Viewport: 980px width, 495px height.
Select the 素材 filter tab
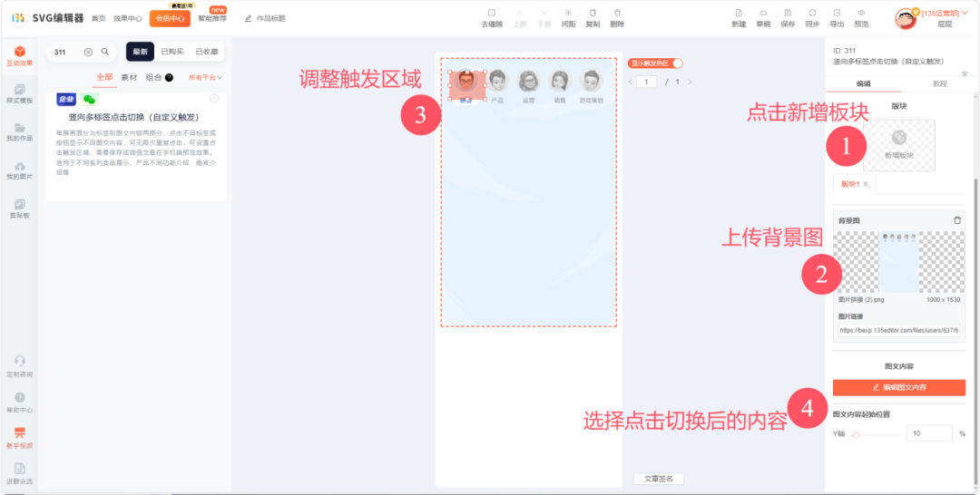click(x=130, y=77)
